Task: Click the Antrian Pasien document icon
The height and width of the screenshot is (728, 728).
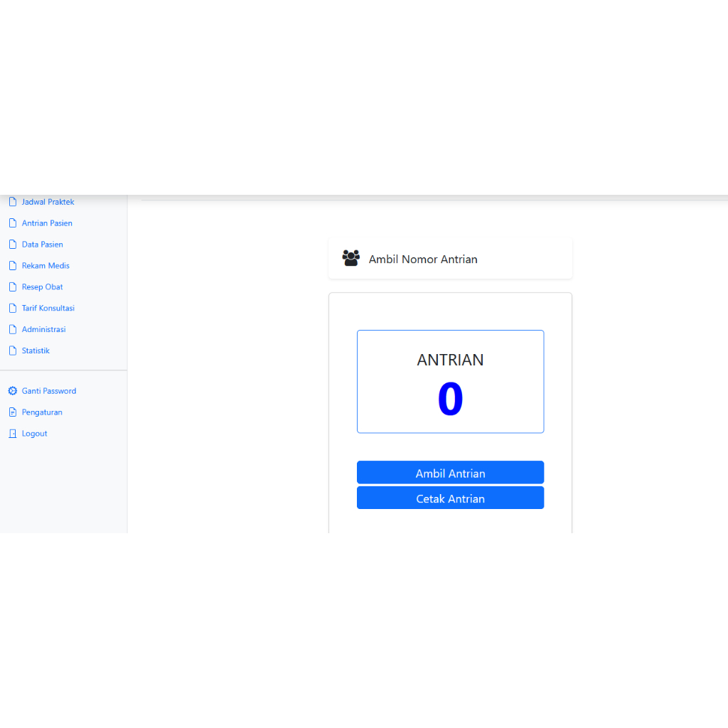Action: tap(13, 223)
